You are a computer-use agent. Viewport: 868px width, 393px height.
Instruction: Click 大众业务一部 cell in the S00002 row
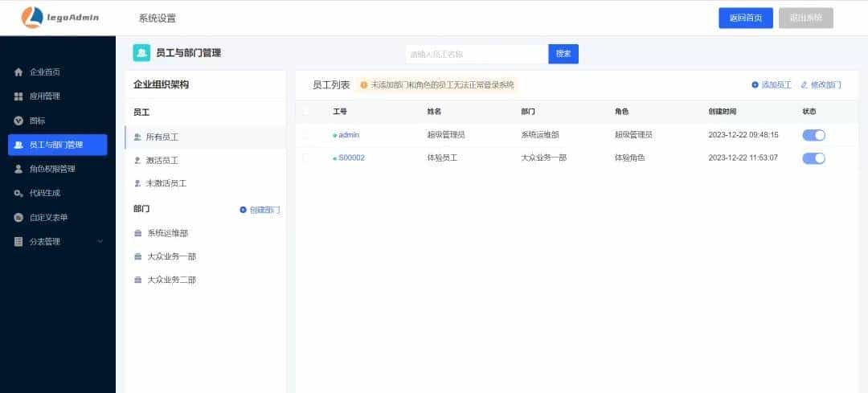(x=543, y=158)
